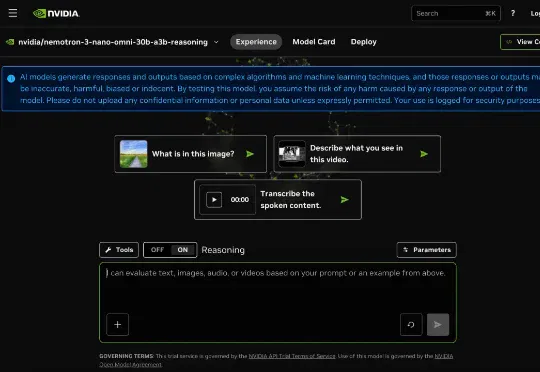Click the send prompt arrow button
This screenshot has width=540, height=372.
(438, 324)
